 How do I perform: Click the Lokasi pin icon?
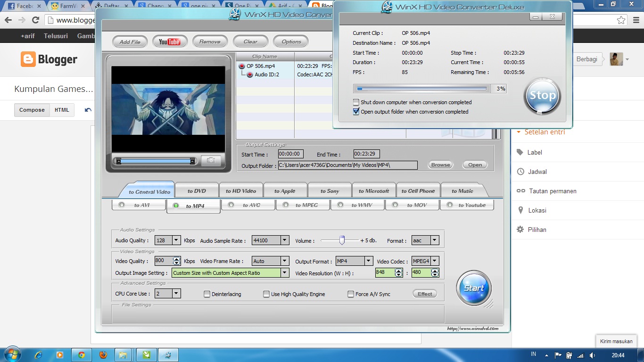point(520,210)
